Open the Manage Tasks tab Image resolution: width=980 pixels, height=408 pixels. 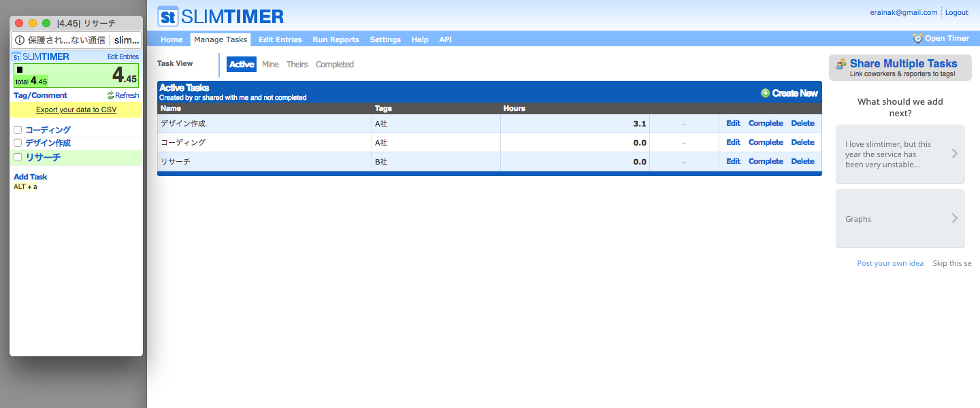pos(220,39)
